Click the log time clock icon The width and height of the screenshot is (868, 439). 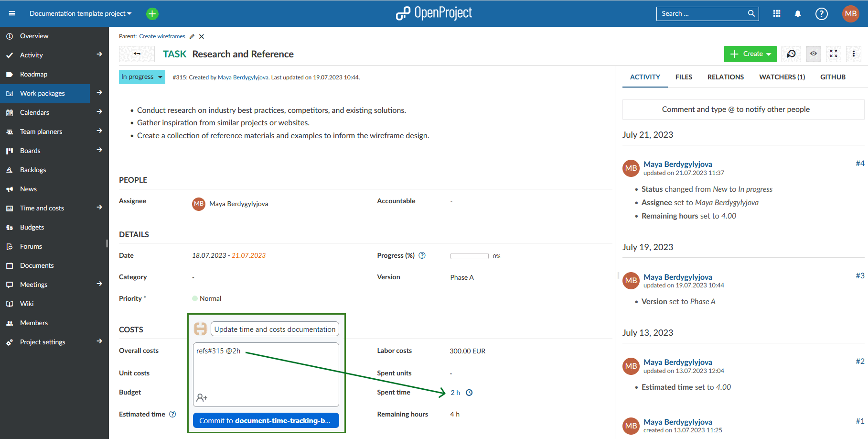469,393
